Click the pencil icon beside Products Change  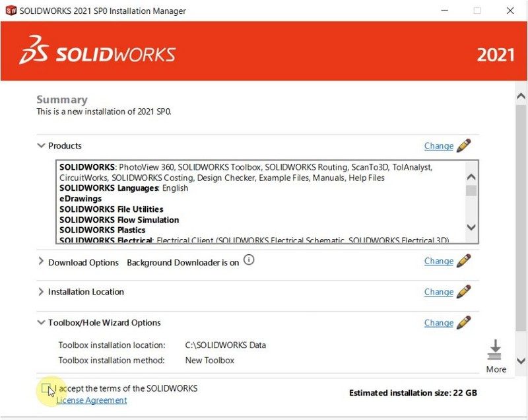pos(464,145)
